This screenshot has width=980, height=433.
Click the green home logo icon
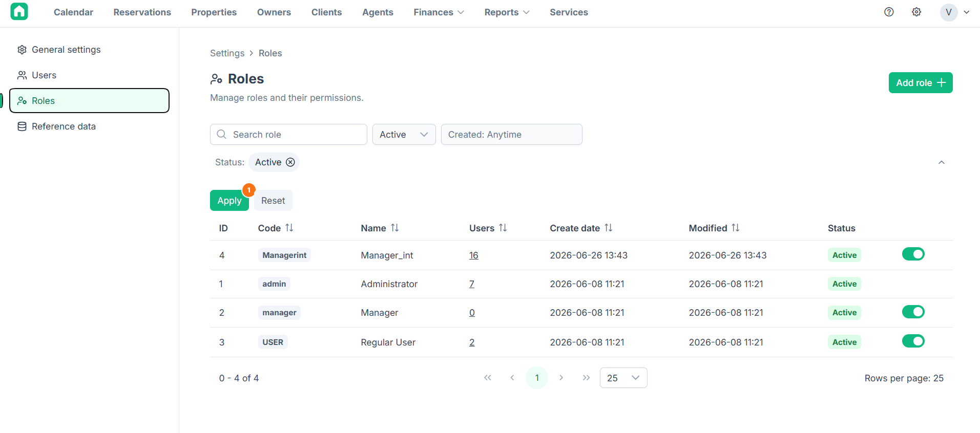point(19,12)
